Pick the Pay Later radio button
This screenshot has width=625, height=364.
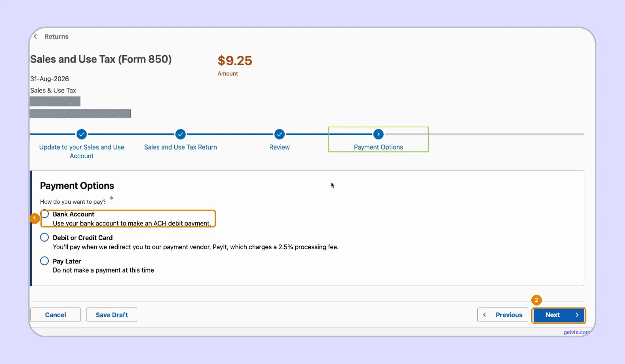[x=44, y=261]
